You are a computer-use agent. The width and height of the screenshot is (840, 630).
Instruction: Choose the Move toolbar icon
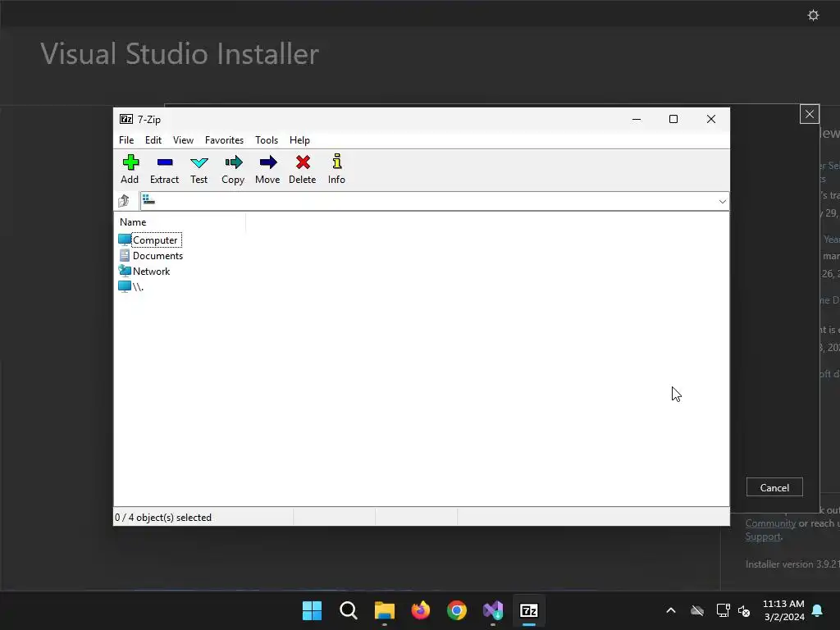267,169
